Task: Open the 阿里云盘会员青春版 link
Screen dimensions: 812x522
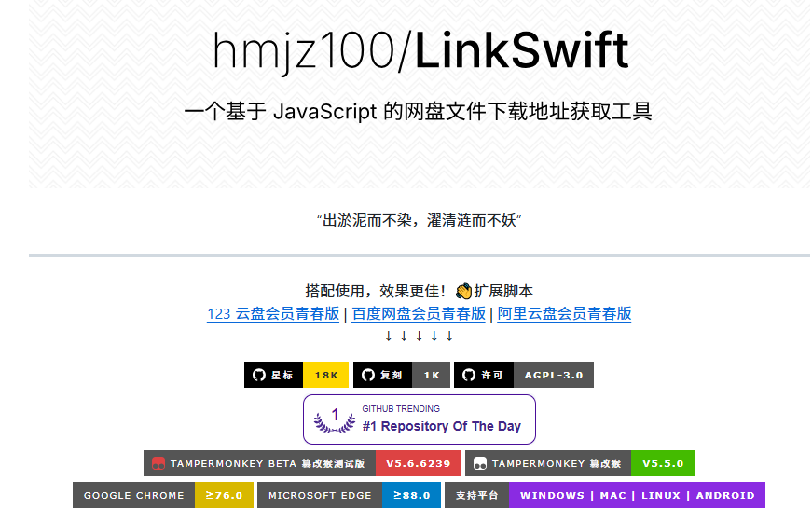Action: coord(564,314)
